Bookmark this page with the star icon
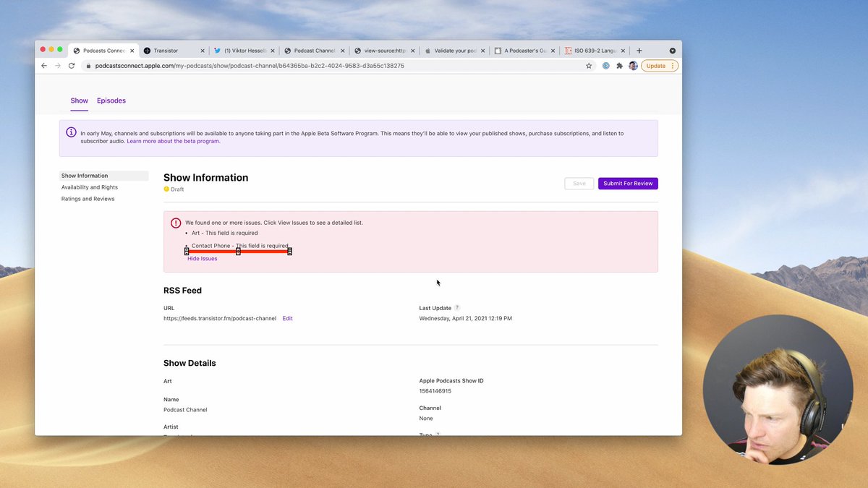 (x=589, y=66)
